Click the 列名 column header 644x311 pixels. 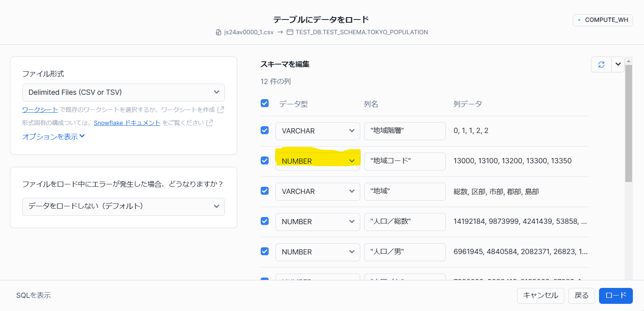(371, 104)
